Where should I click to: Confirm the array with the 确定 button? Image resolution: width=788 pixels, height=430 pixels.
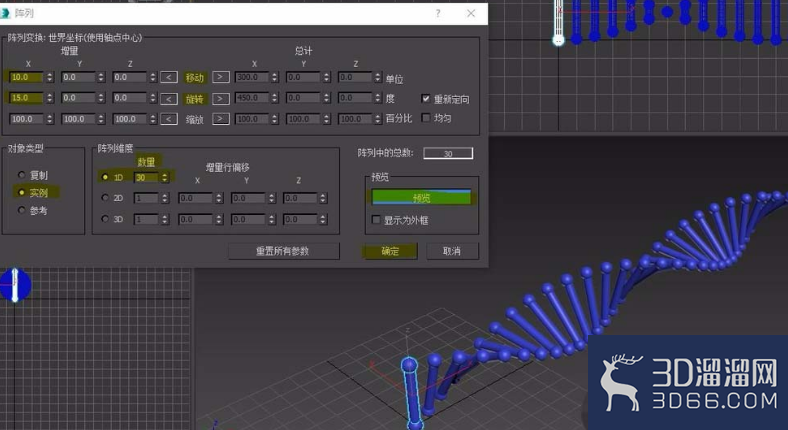(390, 251)
